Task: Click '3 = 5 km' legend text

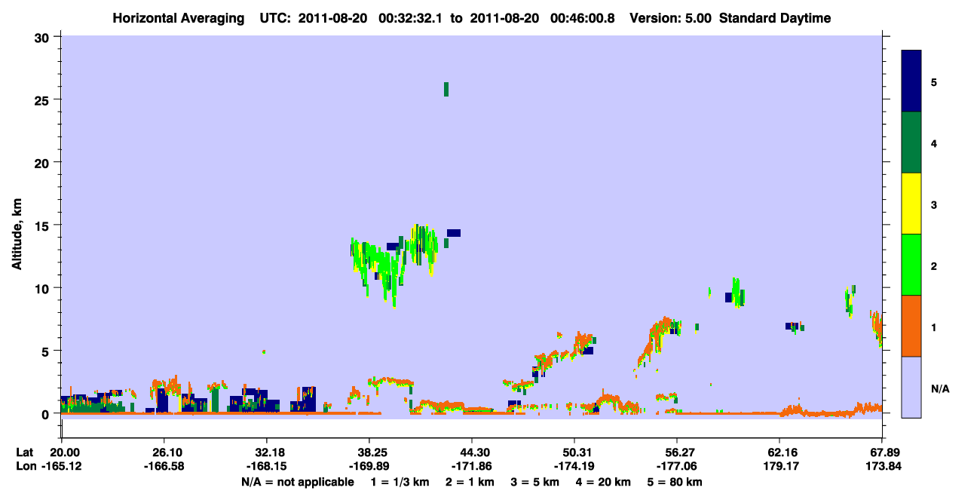Action: [535, 482]
